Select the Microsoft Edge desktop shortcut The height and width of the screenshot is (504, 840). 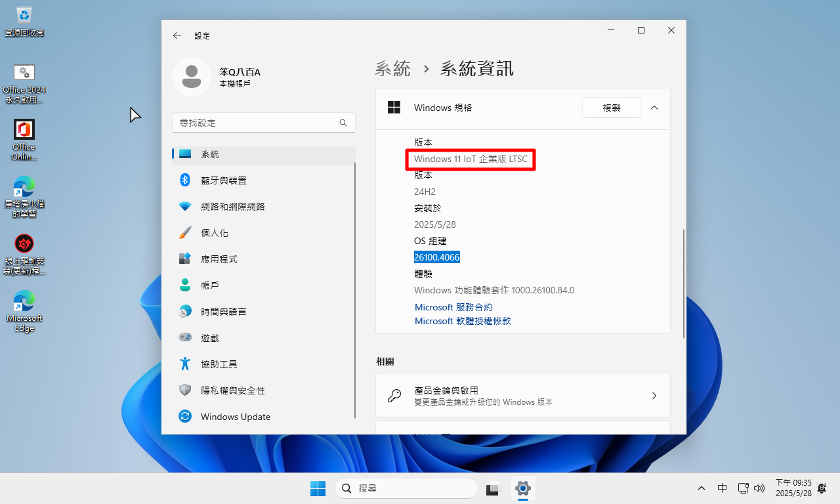point(24,312)
